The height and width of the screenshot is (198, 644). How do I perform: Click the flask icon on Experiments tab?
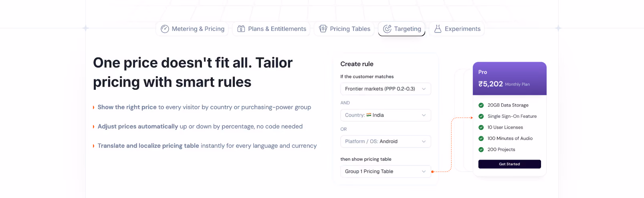click(x=438, y=29)
